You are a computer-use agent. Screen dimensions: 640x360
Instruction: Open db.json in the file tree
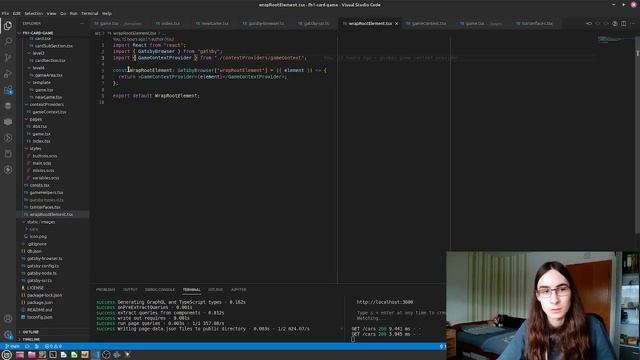tap(34, 251)
